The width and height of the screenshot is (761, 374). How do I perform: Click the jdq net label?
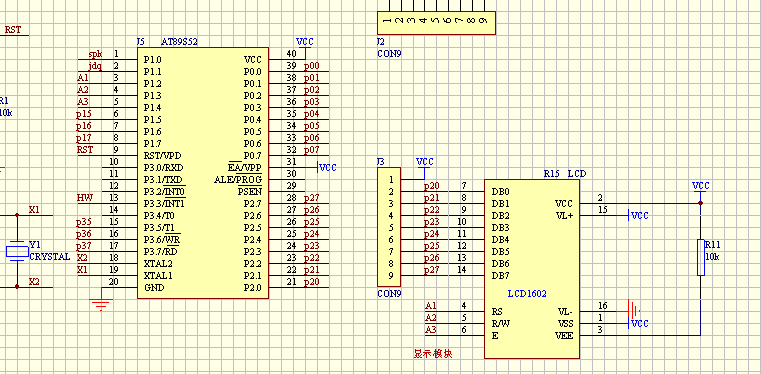tap(95, 66)
